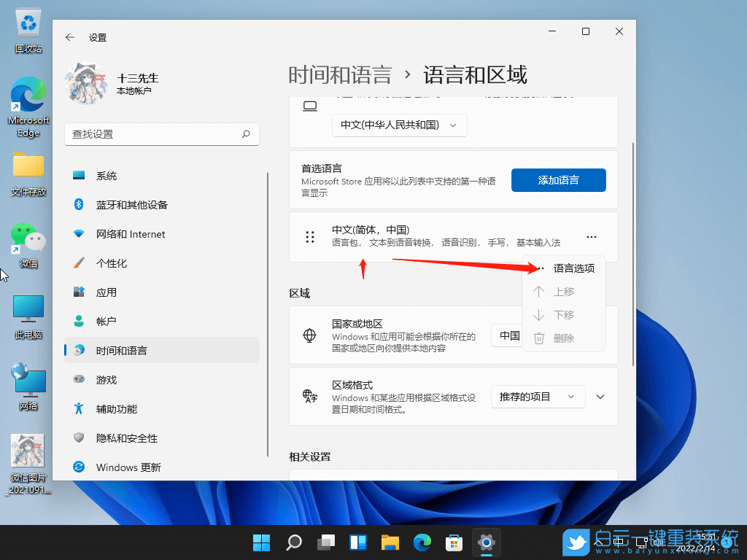Click the Twitter icon in the taskbar
The image size is (747, 560).
pos(576,542)
